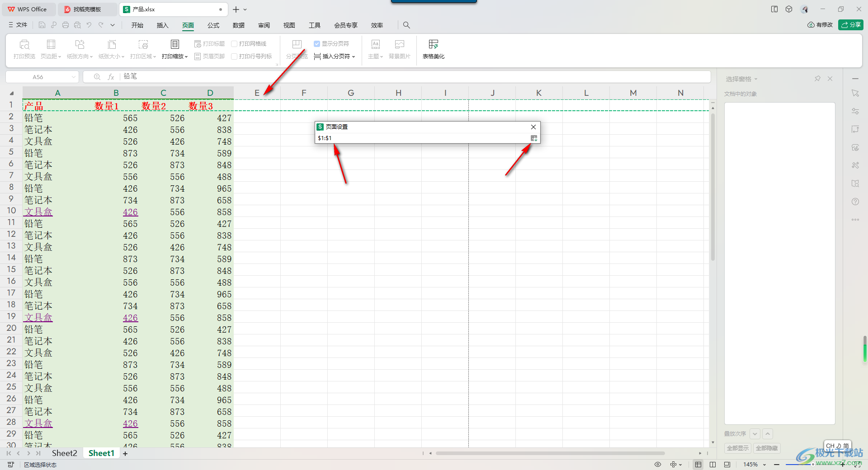Click the Hide All (全部隐藏) button
868x470 pixels.
point(767,448)
